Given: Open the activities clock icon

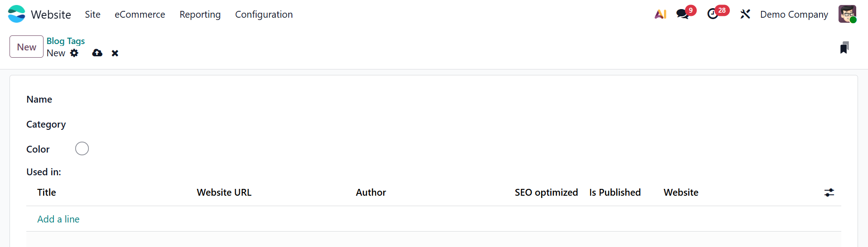Looking at the screenshot, I should [x=713, y=14].
